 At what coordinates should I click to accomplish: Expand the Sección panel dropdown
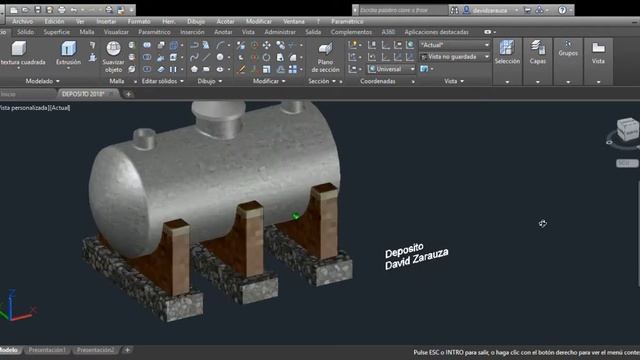pos(334,81)
